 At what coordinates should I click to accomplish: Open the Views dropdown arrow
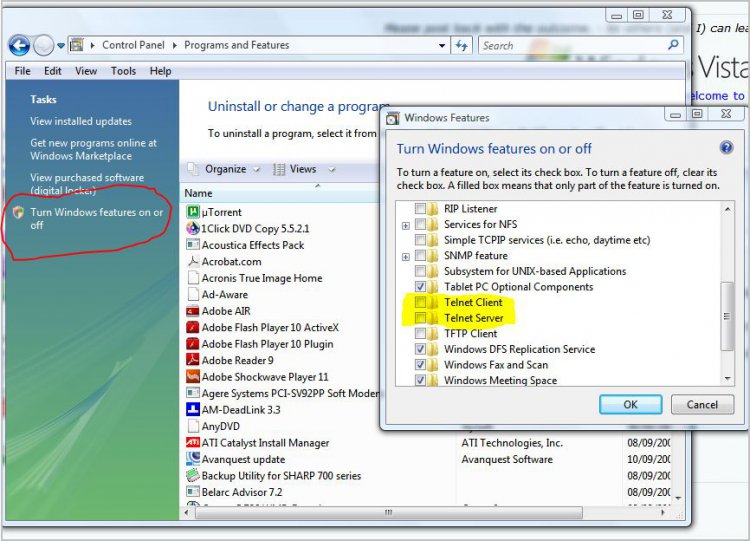331,169
